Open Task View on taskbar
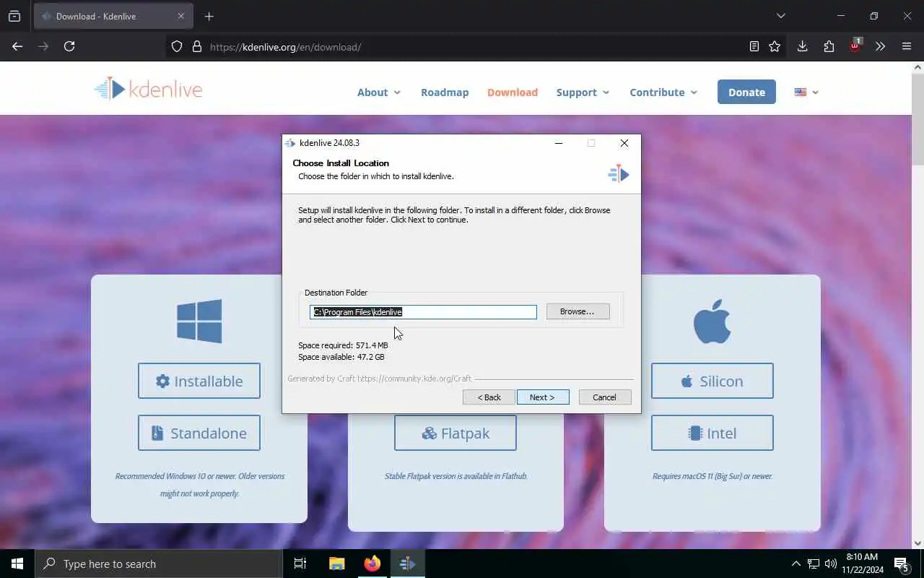This screenshot has height=578, width=924. pyautogui.click(x=300, y=564)
